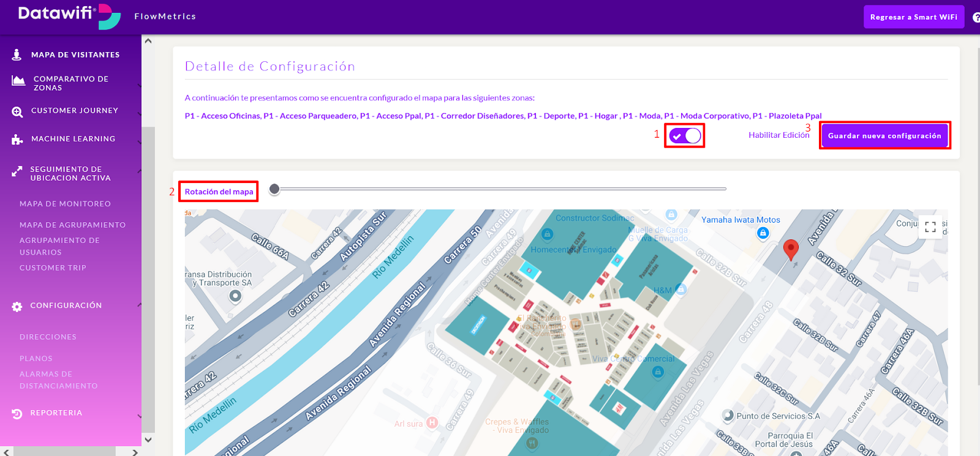The image size is (980, 456).
Task: Open Mapa de Monitoreo menu item
Action: [x=65, y=204]
